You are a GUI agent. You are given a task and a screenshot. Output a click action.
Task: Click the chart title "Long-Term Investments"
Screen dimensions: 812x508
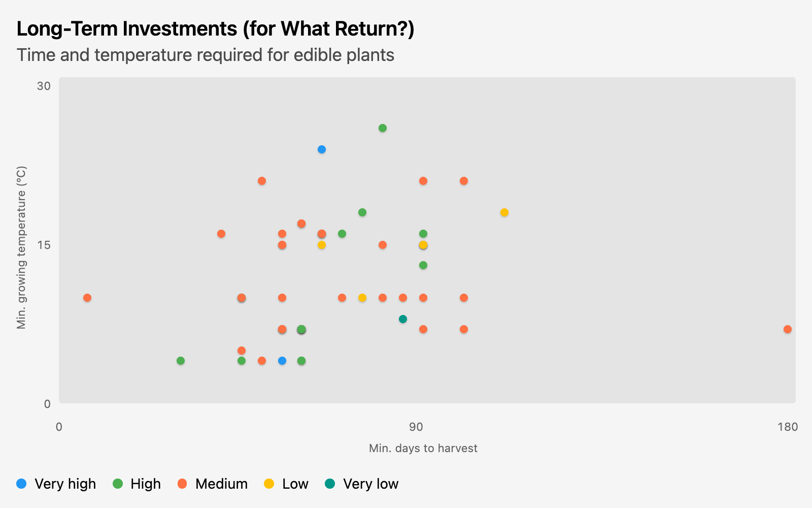point(215,29)
